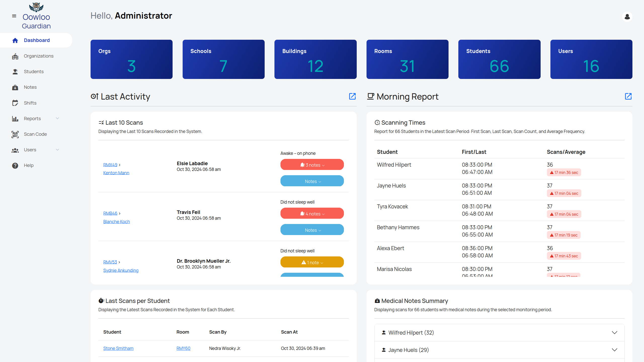The image size is (644, 362).
Task: Open Morning Report external link icon
Action: tap(628, 96)
